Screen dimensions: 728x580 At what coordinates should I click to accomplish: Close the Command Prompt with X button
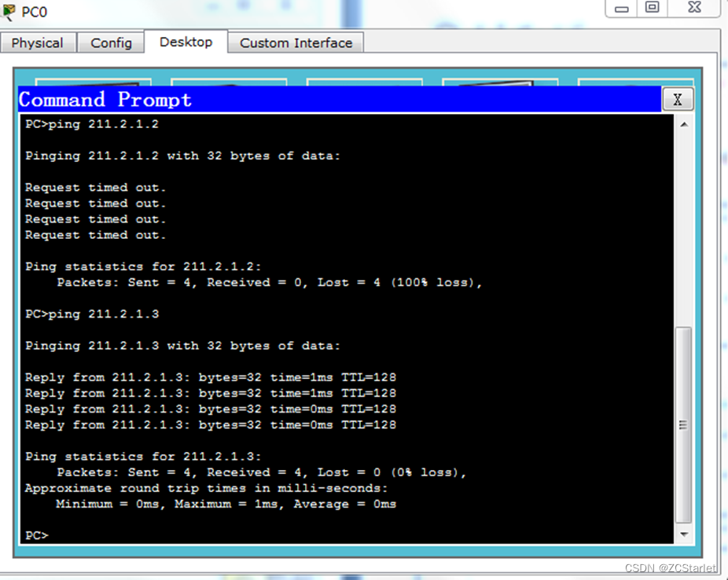point(678,99)
